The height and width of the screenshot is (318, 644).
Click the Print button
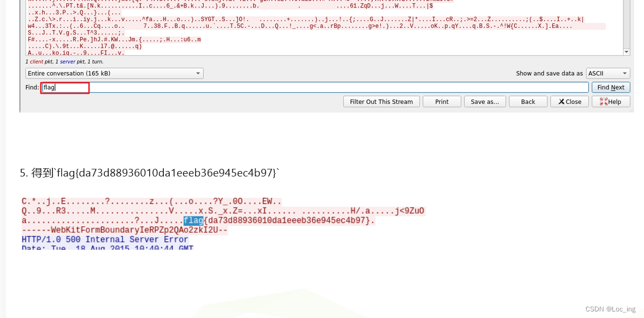pos(441,101)
